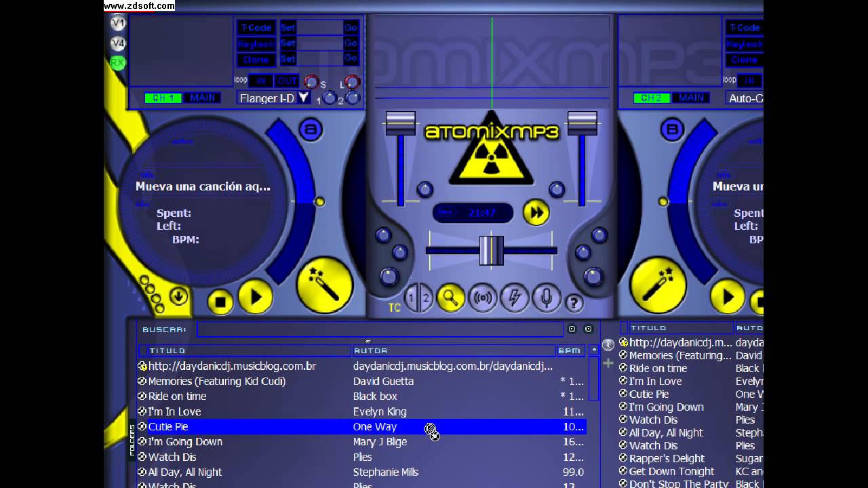
Task: Toggle the V1 view button
Action: [119, 24]
